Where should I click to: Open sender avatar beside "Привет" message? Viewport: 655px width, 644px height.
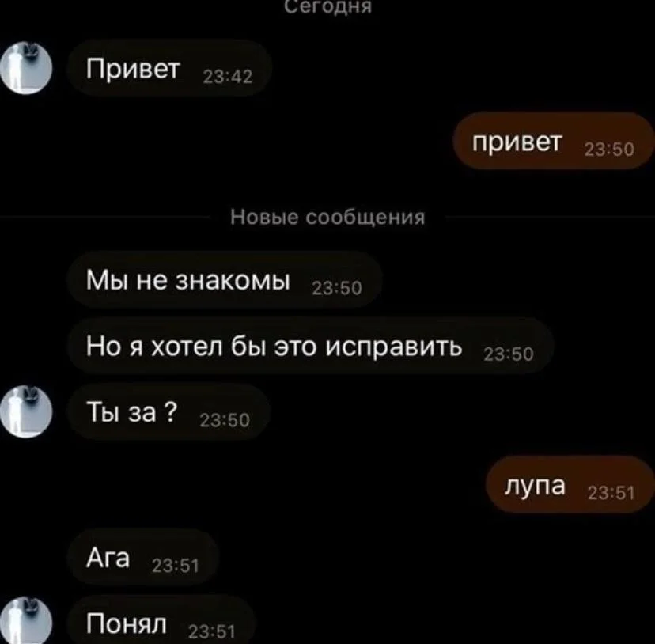pos(26,68)
